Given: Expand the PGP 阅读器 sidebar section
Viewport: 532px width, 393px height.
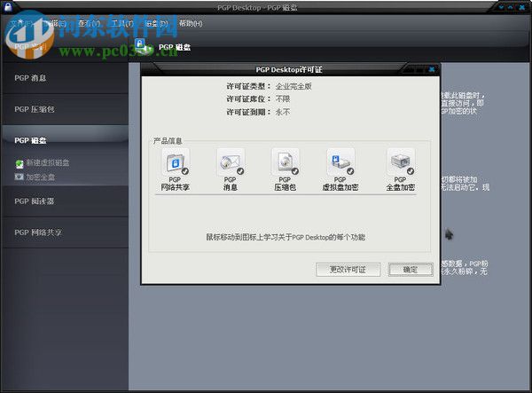Looking at the screenshot, I should 65,201.
